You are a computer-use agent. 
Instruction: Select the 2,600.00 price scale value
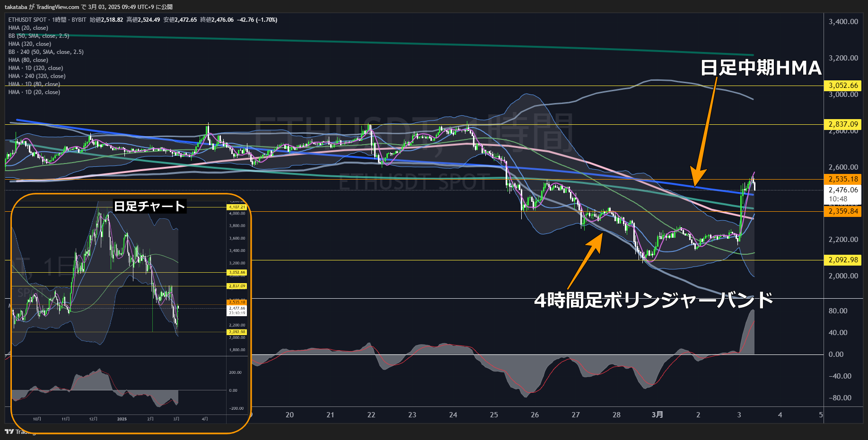843,167
